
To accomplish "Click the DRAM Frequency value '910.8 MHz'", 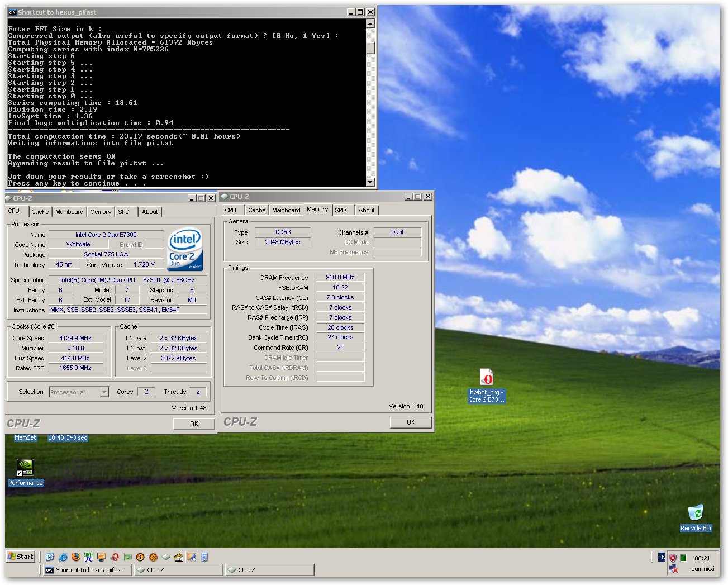I will [x=340, y=277].
